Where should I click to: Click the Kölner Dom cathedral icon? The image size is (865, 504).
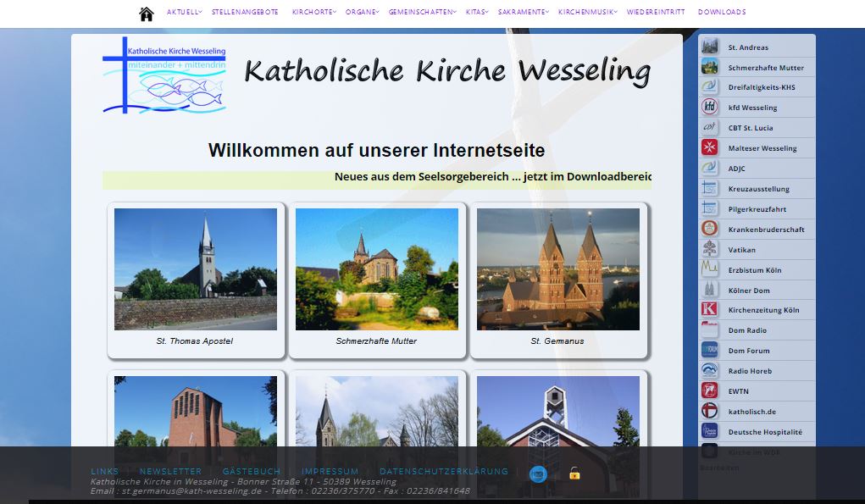(x=709, y=290)
